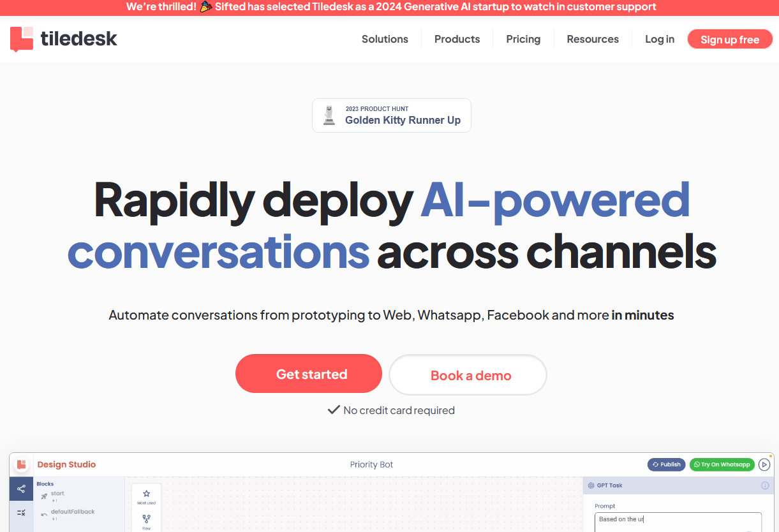Select Pricing in the top navigation
The height and width of the screenshot is (532, 779).
[523, 39]
